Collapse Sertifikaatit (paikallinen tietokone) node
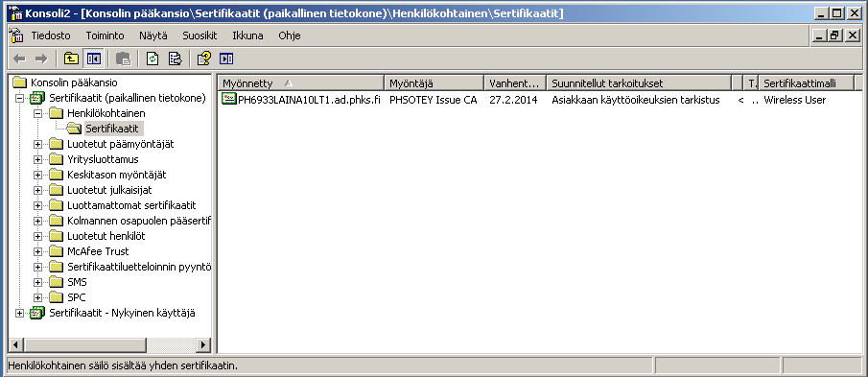Viewport: 868px width, 377px height. click(x=20, y=99)
